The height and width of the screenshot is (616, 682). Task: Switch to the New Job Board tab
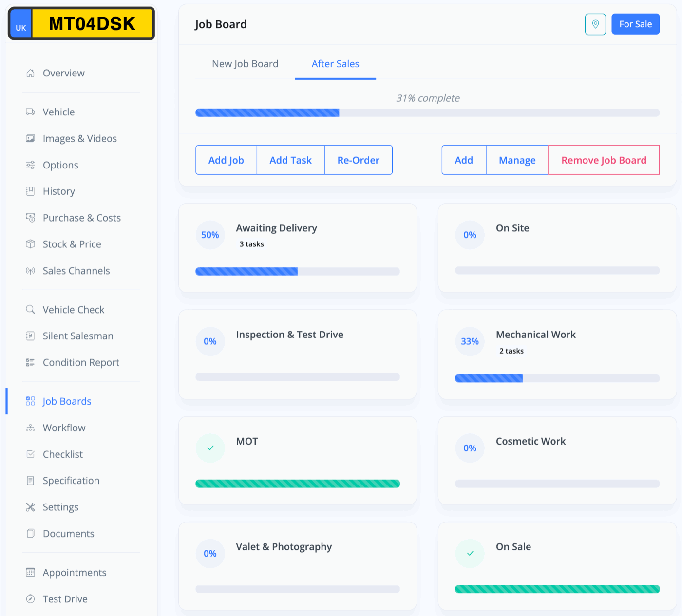[245, 64]
